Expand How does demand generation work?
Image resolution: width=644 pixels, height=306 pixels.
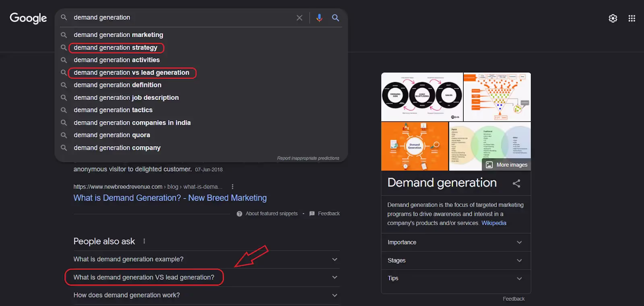coord(206,295)
